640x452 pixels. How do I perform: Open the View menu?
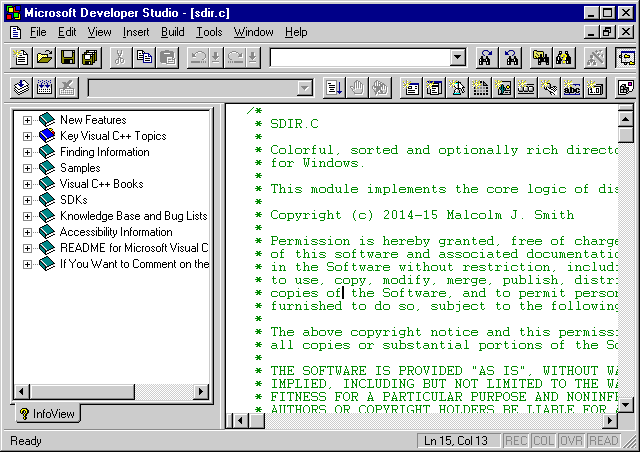[99, 32]
